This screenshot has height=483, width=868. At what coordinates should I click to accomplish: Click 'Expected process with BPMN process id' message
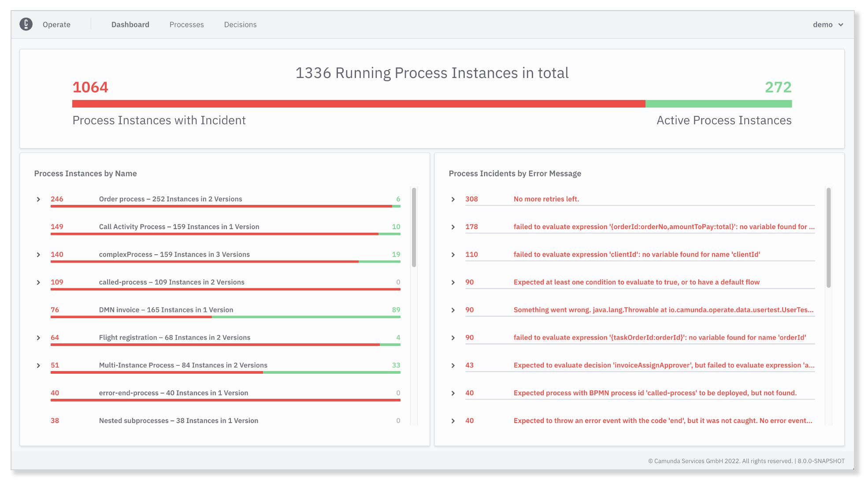click(x=655, y=393)
